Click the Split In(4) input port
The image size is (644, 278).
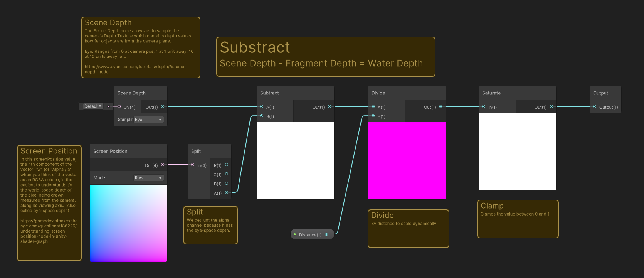(x=193, y=165)
